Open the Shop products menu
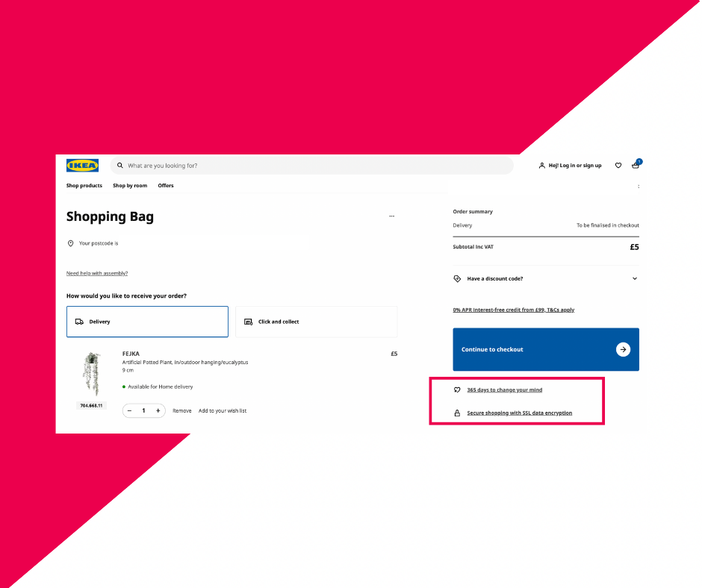This screenshot has height=588, width=702. (x=84, y=186)
